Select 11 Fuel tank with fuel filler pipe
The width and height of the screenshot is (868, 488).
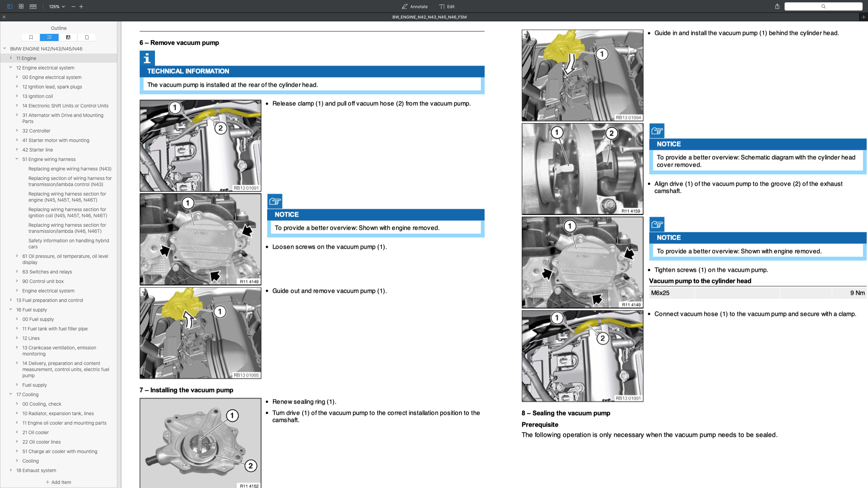tap(55, 329)
